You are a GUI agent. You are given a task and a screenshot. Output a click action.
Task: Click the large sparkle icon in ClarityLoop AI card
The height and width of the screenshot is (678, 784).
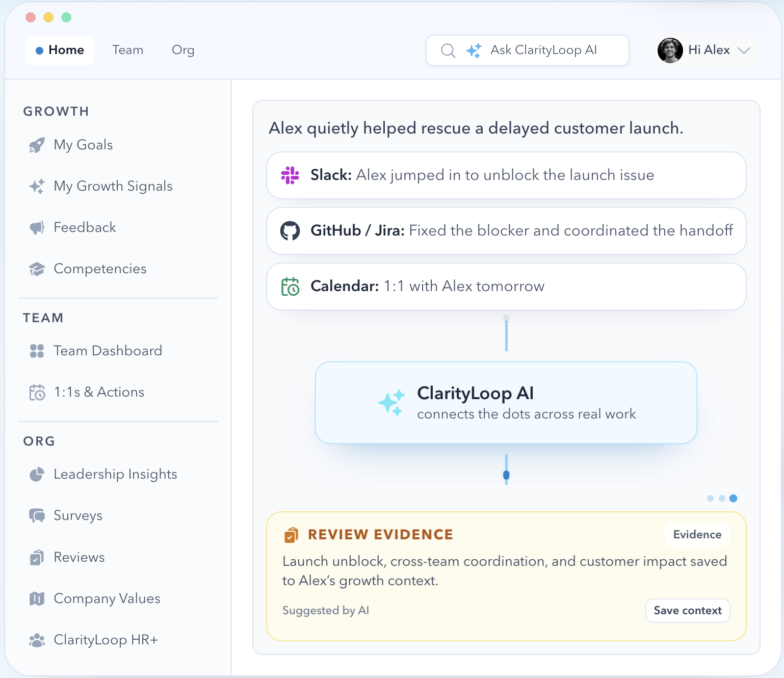(x=391, y=403)
